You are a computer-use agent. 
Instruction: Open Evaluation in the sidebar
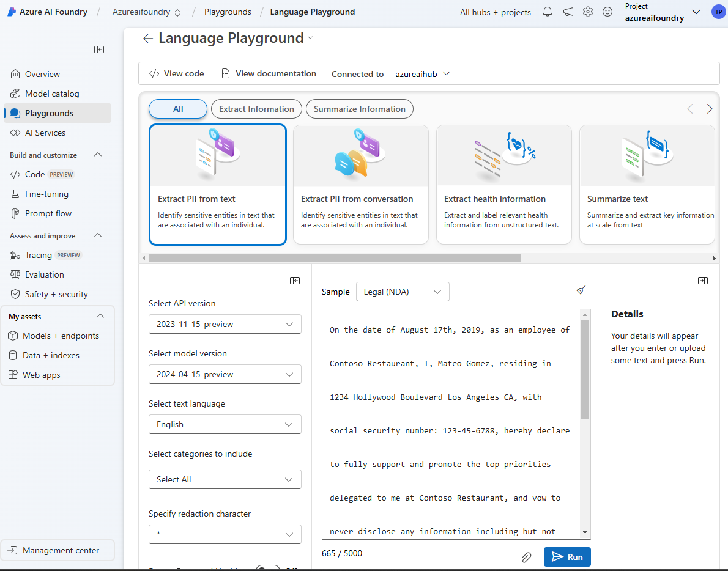pyautogui.click(x=57, y=274)
